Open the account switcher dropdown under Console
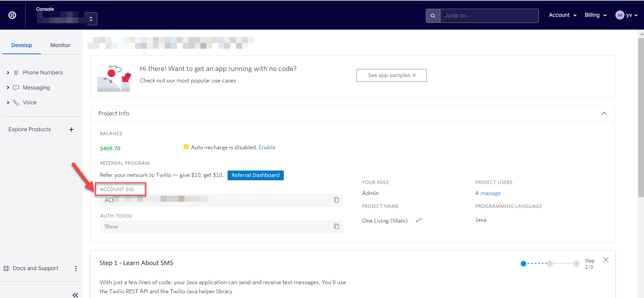644x298 pixels. (x=91, y=19)
